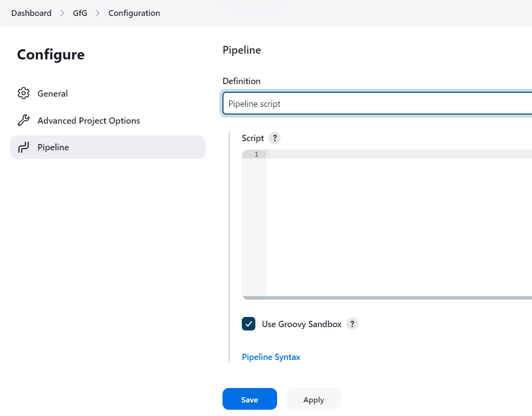Open the Advanced Project Options section
The image size is (532, 416).
coord(89,120)
